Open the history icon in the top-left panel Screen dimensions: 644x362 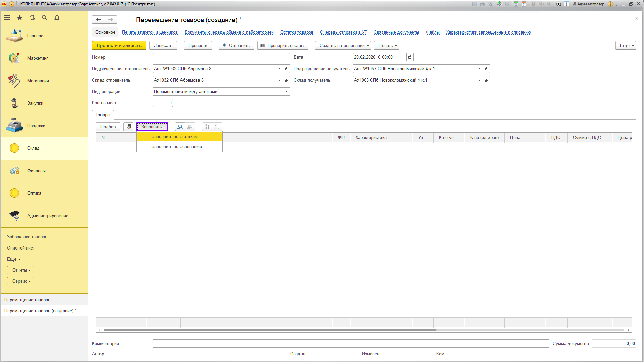[32, 18]
